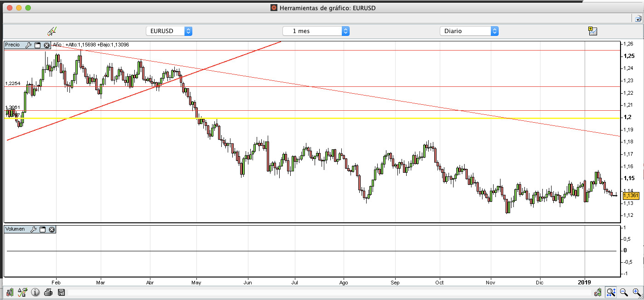Screen dimensions: 644x300
Task: Open the '1 mes' period dropdown
Action: point(316,31)
